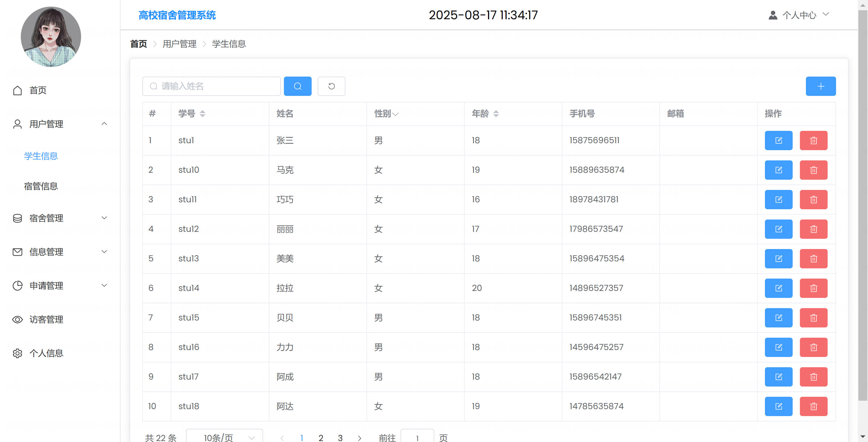Delete the row for 张三

pos(813,140)
